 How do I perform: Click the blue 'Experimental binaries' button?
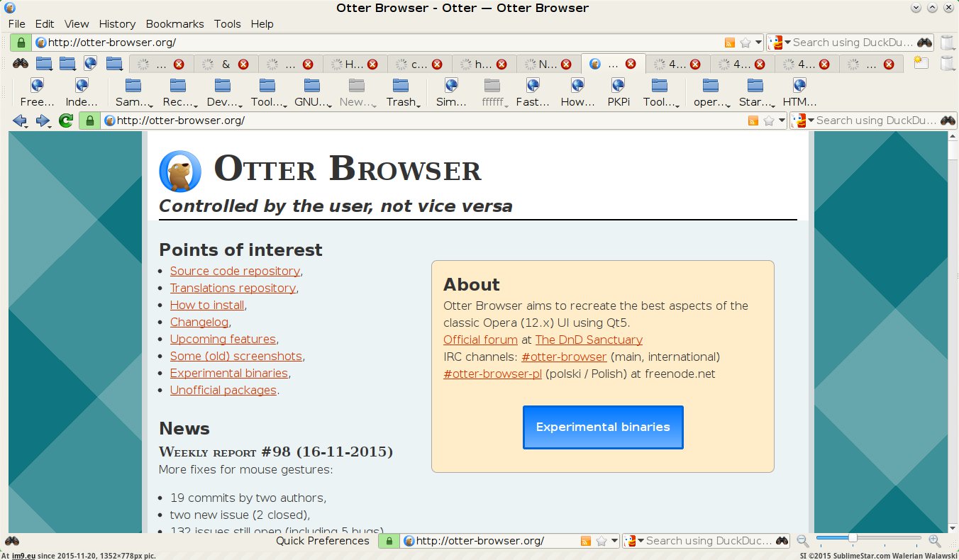pyautogui.click(x=603, y=427)
